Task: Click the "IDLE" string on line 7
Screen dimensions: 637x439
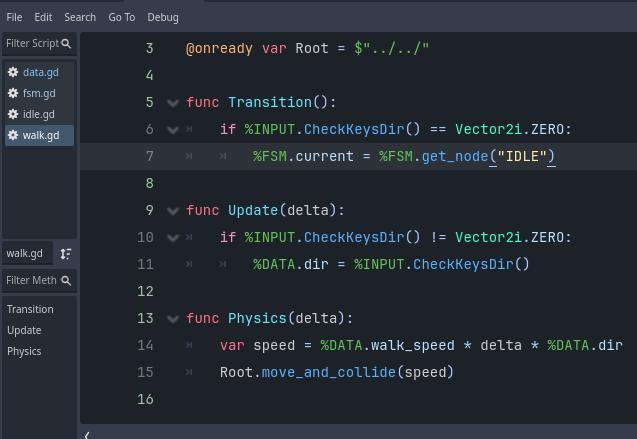Action: click(522, 156)
